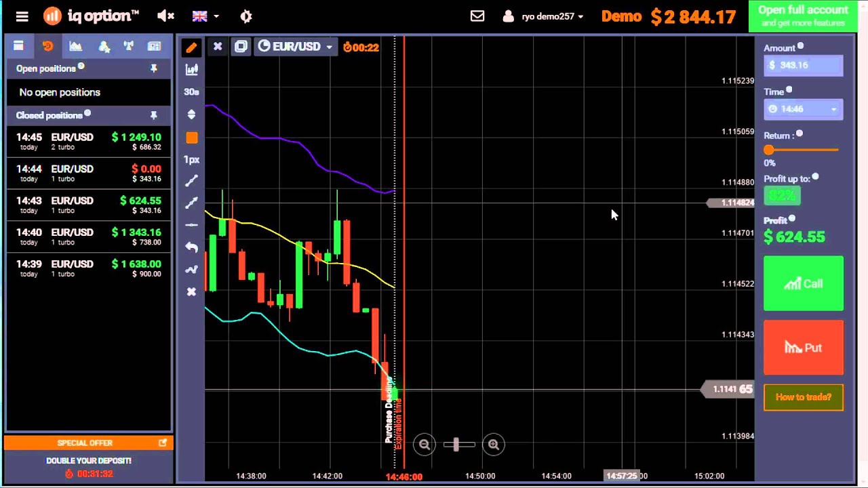
Task: Click the 1.114824 price level marker
Action: click(731, 203)
